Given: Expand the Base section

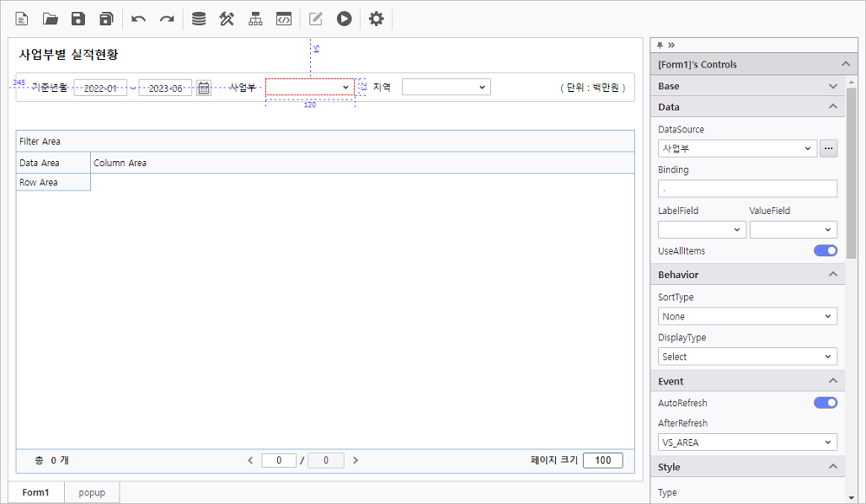Looking at the screenshot, I should (x=833, y=87).
